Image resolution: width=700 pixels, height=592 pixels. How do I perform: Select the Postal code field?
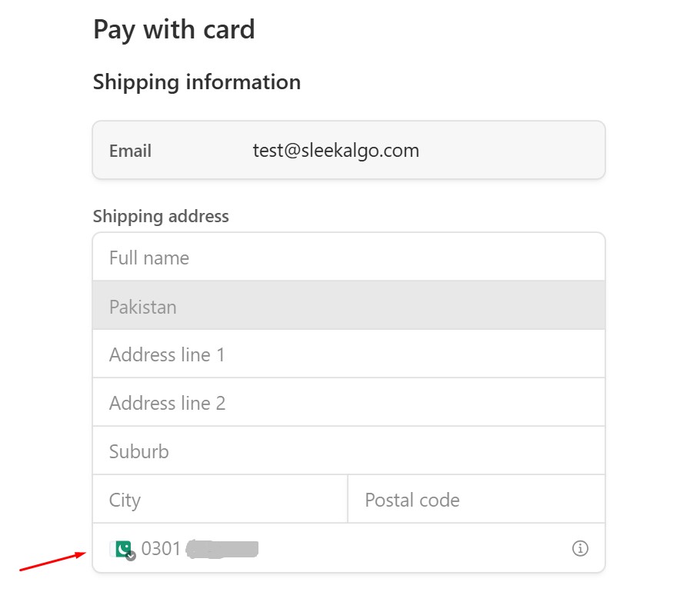tap(476, 500)
